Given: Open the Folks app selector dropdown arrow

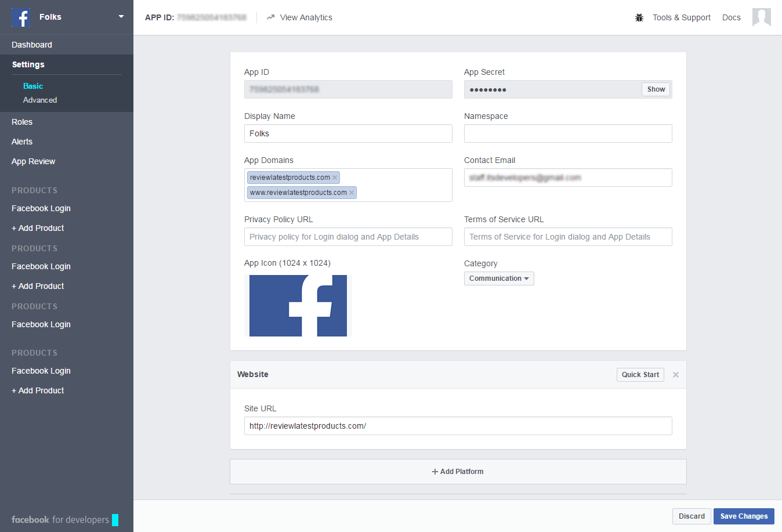Looking at the screenshot, I should tap(121, 17).
